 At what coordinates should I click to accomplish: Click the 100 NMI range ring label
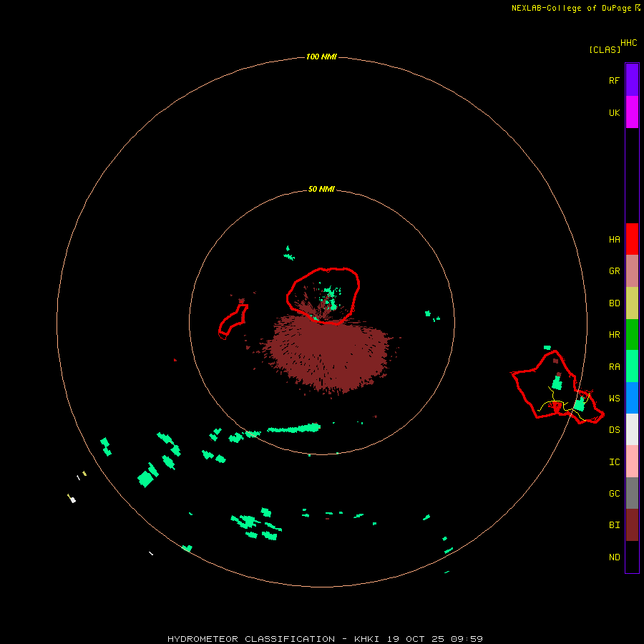(321, 57)
